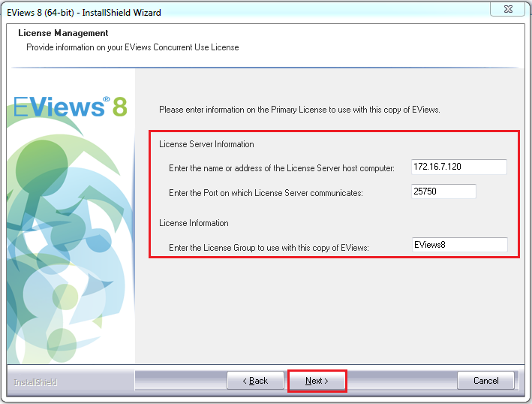Select the License Server port field
This screenshot has height=404, width=532.
[443, 191]
